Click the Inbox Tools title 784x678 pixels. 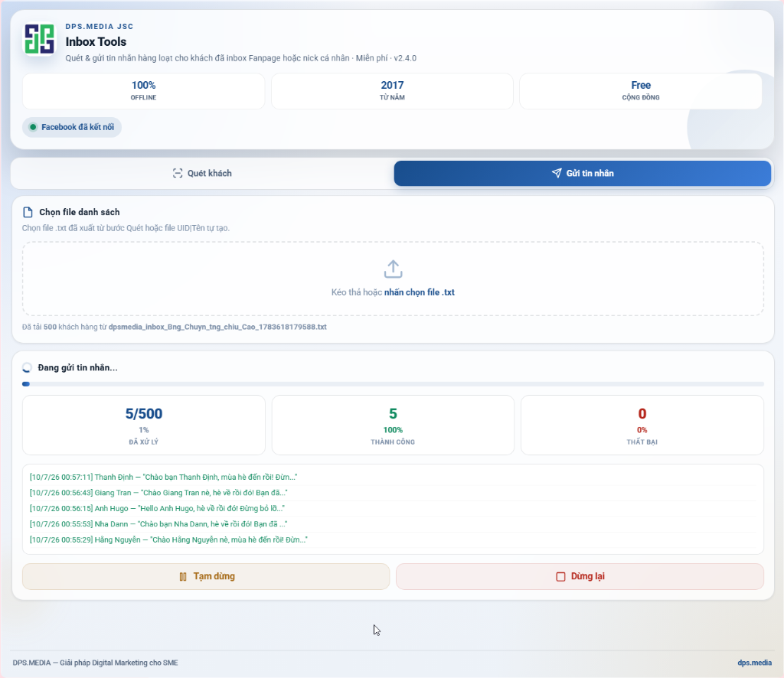(x=96, y=41)
